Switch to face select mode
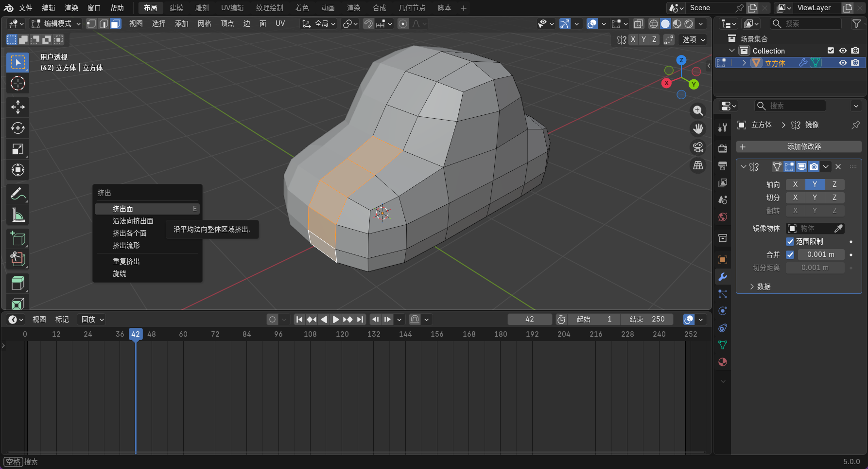 [x=116, y=24]
